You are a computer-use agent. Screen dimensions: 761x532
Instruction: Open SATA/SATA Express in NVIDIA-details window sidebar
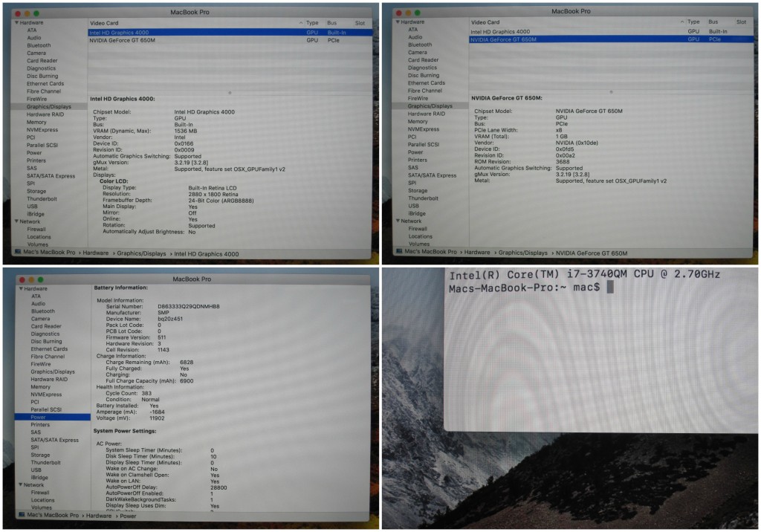(432, 175)
